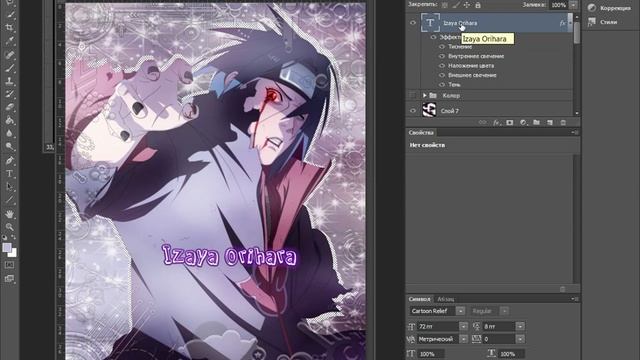Open tracking 0 dropdown
This screenshot has width=640, height=360.
520,339
